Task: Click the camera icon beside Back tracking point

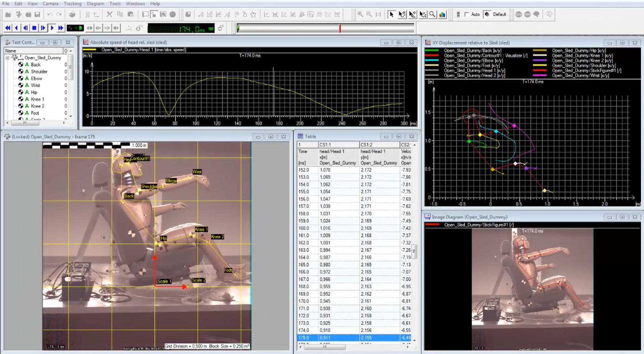Action: point(21,65)
